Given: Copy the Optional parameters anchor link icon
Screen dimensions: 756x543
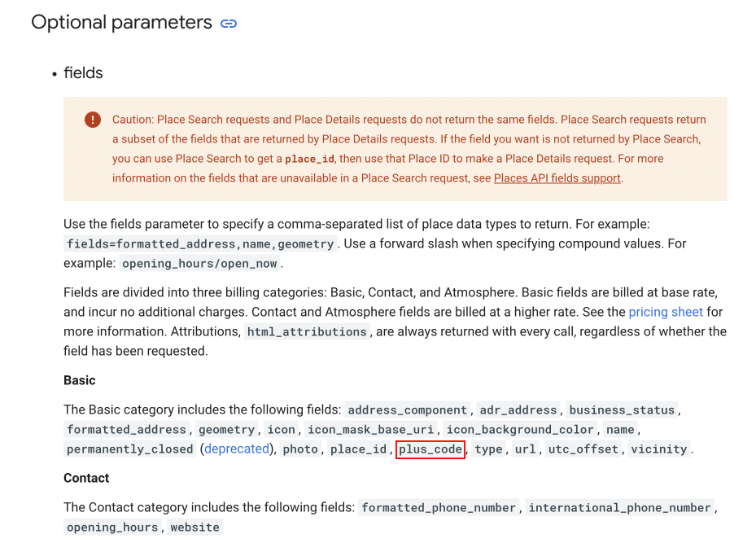Looking at the screenshot, I should [x=229, y=24].
